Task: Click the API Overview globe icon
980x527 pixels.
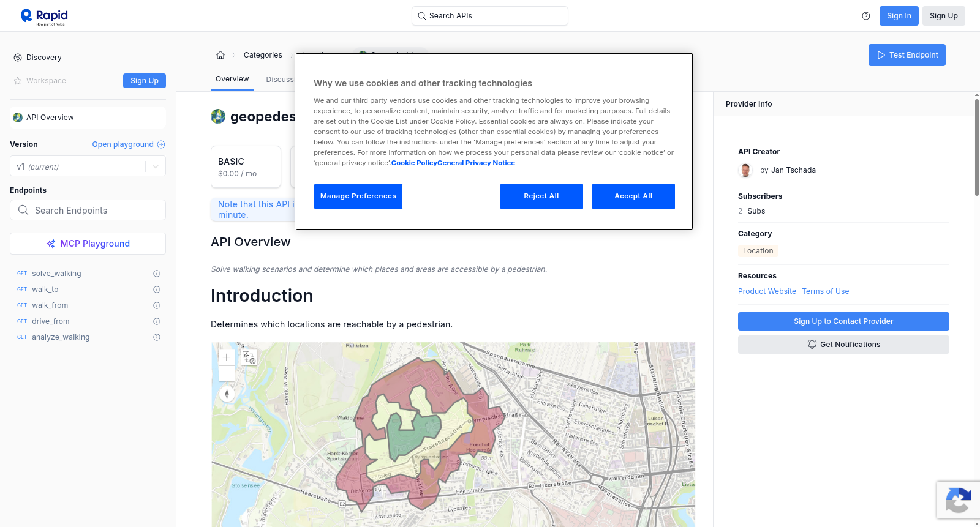Action: click(x=18, y=118)
